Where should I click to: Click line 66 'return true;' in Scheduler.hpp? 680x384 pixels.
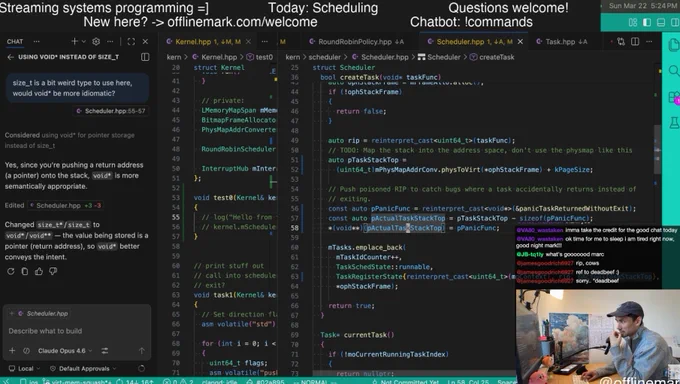[351, 305]
